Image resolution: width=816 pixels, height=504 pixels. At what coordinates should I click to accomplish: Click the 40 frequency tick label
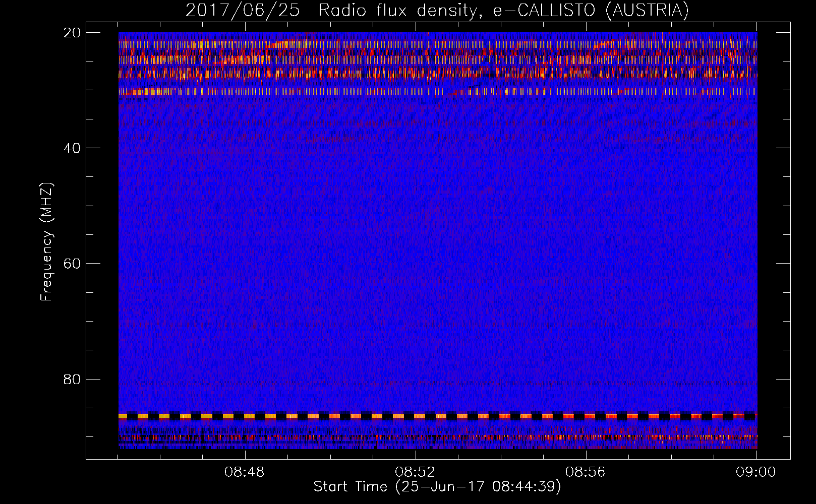[x=73, y=148]
